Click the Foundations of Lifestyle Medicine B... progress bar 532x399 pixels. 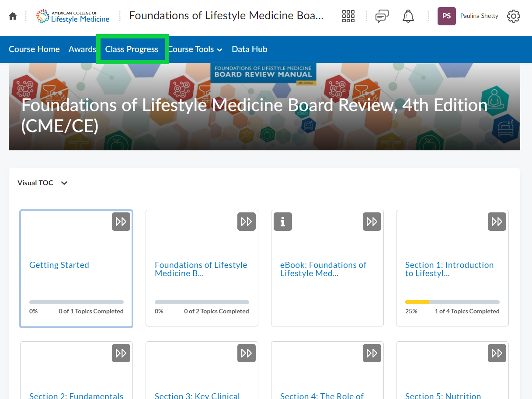tap(202, 302)
